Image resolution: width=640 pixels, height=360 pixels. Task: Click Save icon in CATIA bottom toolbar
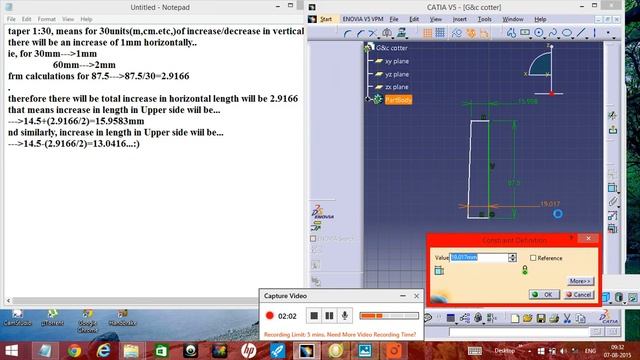click(x=541, y=318)
